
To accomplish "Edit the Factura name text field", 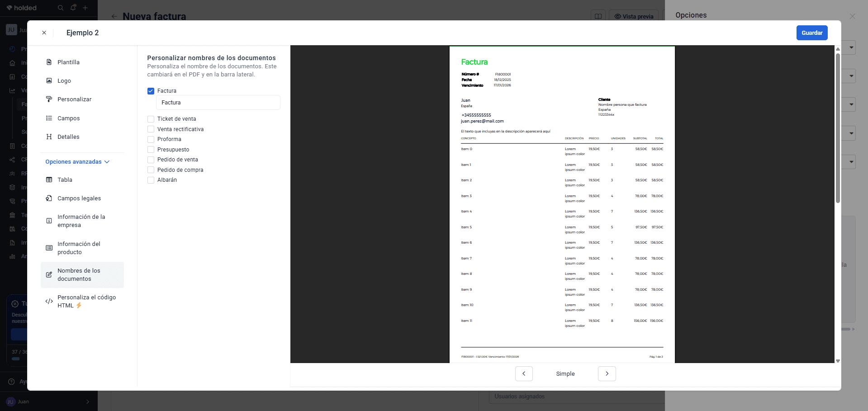I will click(x=218, y=103).
